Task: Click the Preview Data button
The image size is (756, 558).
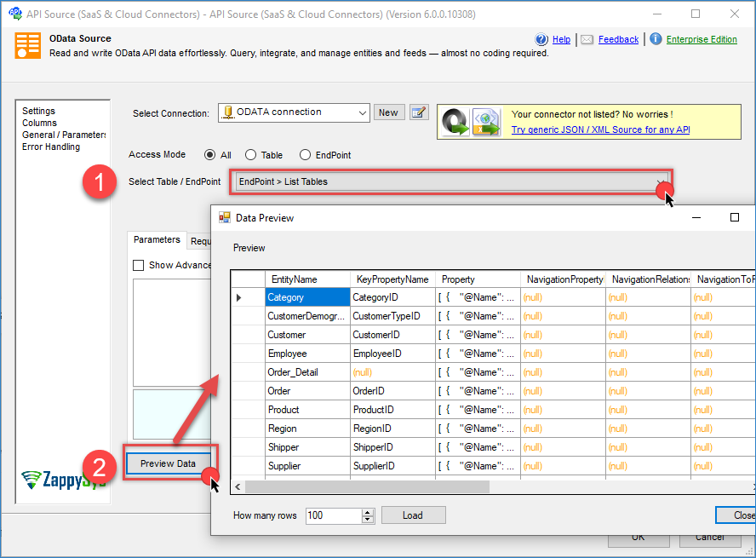Action: tap(168, 463)
